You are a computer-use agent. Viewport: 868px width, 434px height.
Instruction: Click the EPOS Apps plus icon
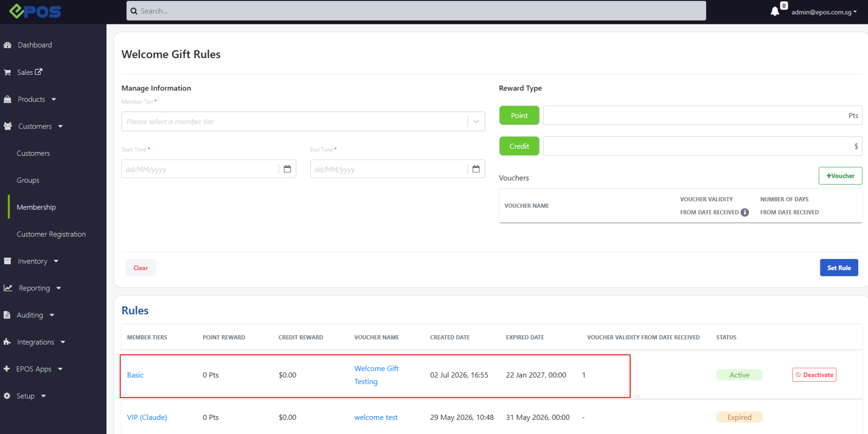(x=7, y=369)
